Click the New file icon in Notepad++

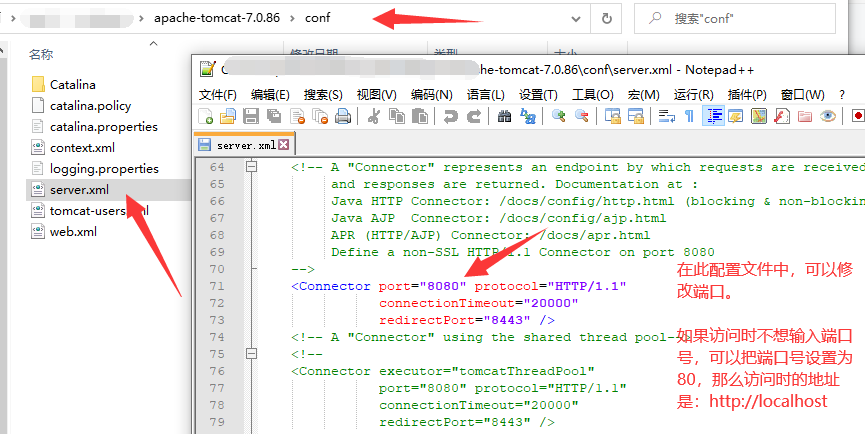coord(206,116)
